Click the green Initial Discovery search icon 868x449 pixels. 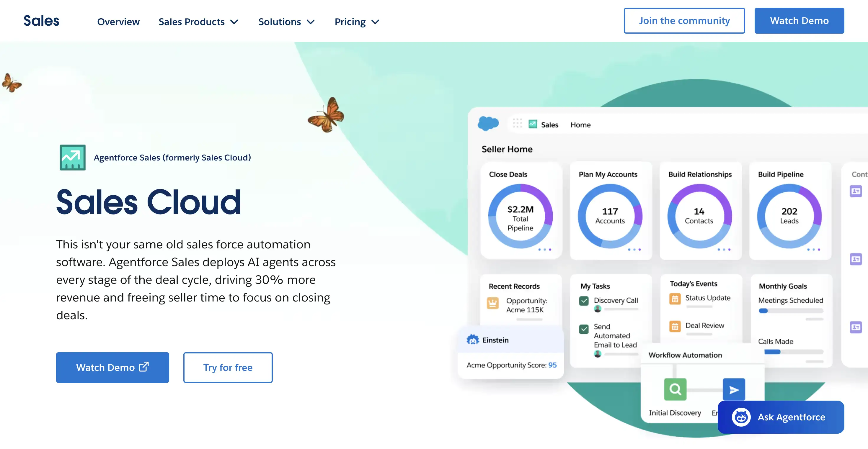pos(675,389)
